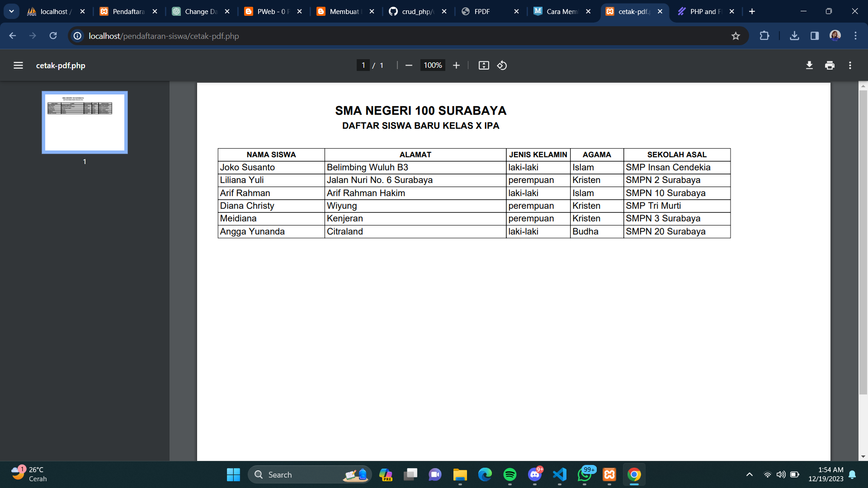Open a new browser tab
868x488 pixels.
pyautogui.click(x=752, y=11)
